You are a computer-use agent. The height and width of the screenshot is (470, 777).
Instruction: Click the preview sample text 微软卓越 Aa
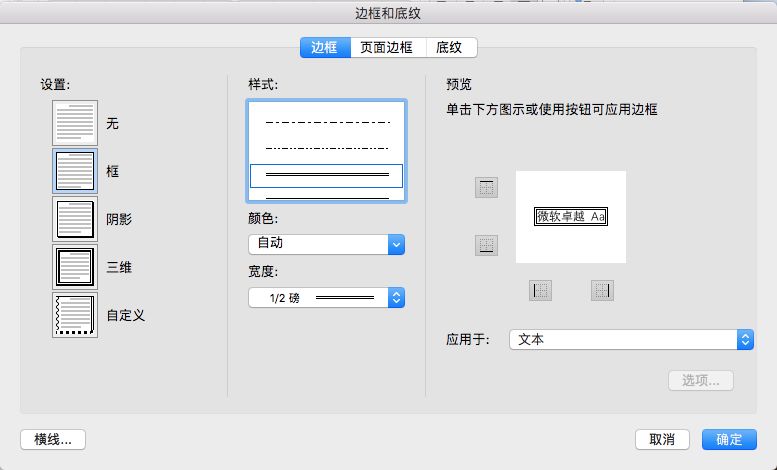coord(571,217)
